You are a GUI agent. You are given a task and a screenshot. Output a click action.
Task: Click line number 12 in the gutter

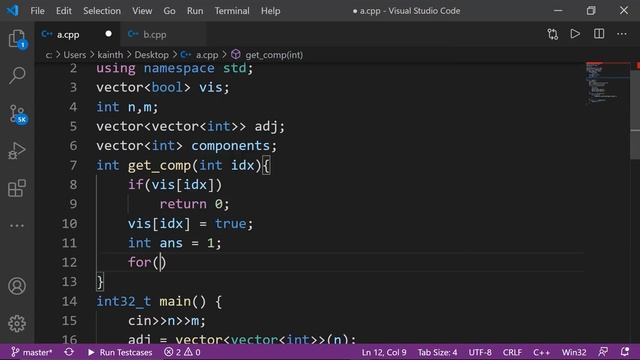point(69,262)
